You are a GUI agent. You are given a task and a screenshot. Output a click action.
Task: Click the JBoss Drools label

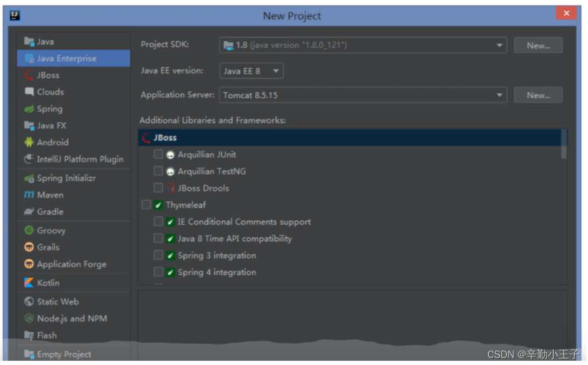[x=203, y=188]
